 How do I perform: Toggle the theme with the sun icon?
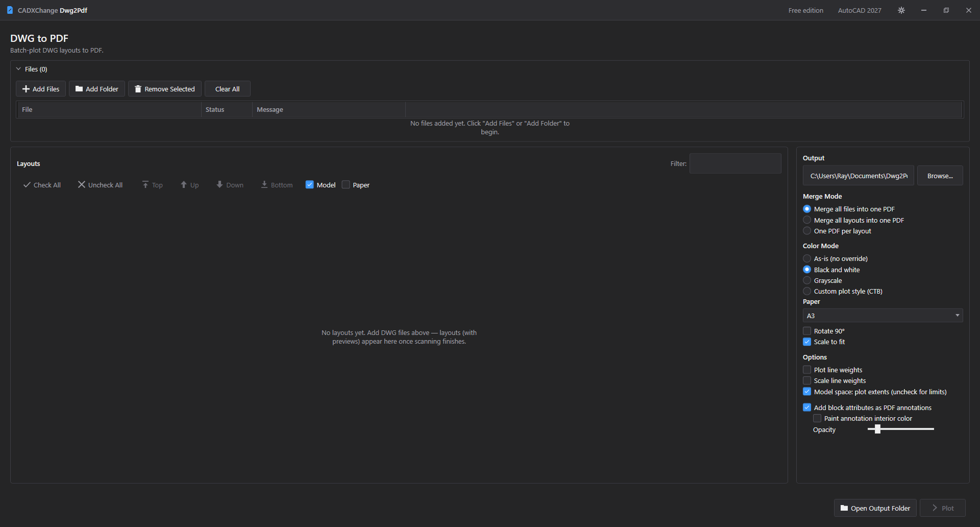tap(901, 10)
